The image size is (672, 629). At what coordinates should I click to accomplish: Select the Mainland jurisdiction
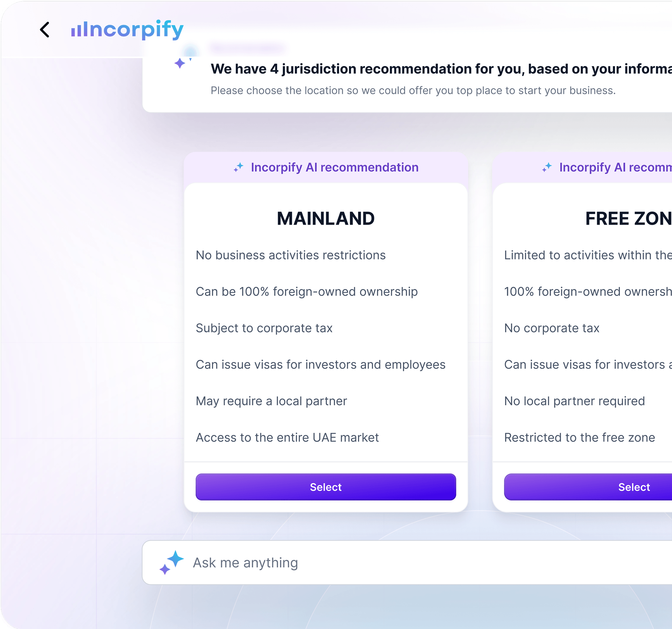[326, 487]
